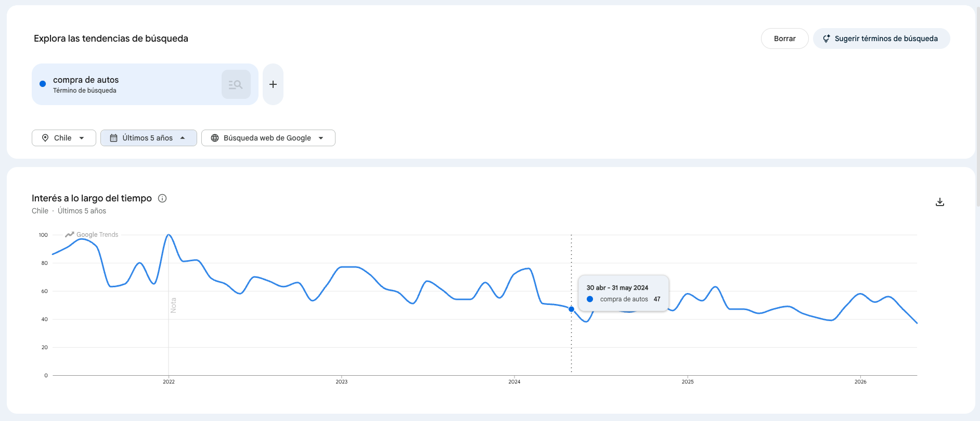Click the Borrar button
The width and height of the screenshot is (980, 421).
[785, 39]
